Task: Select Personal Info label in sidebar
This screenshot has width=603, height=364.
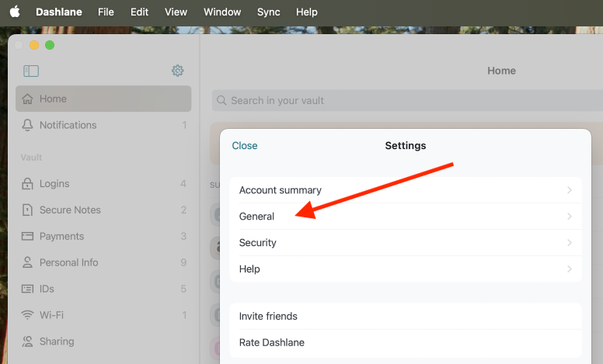Action: 69,262
